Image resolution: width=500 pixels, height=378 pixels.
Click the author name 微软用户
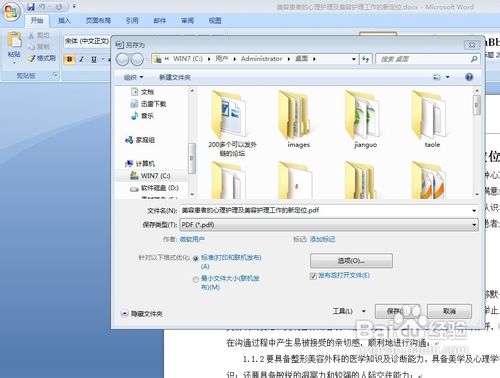pyautogui.click(x=192, y=239)
